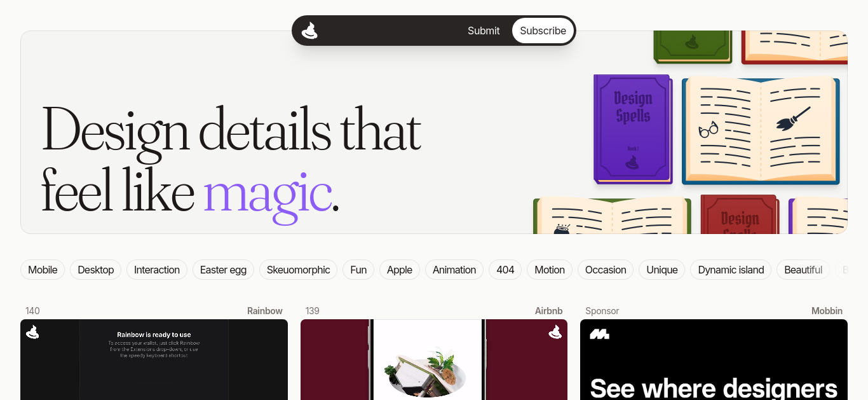Filter by Animation tag
This screenshot has height=400, width=868.
tap(454, 270)
